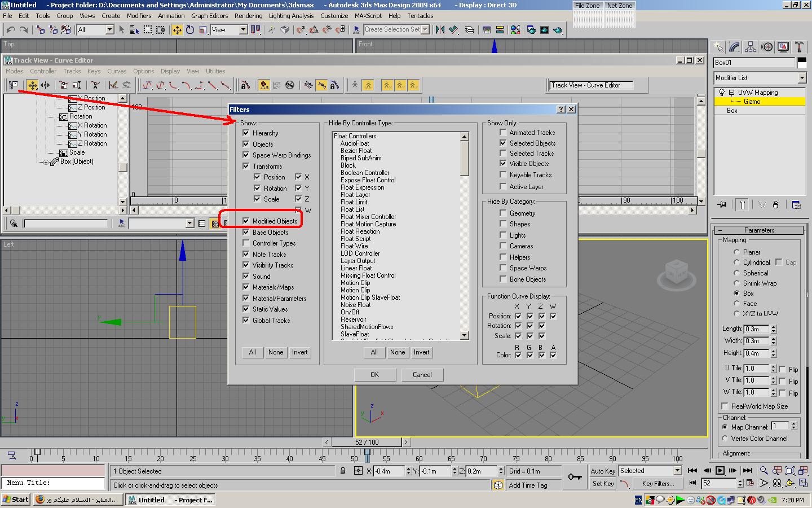Click Invert under Hide By Controller Type
The height and width of the screenshot is (508, 812).
[x=422, y=352]
